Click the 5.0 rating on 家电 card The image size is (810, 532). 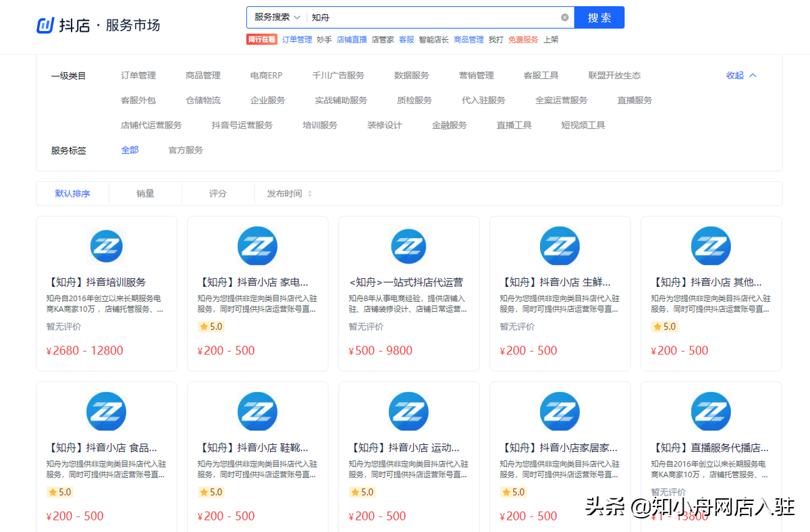[211, 327]
